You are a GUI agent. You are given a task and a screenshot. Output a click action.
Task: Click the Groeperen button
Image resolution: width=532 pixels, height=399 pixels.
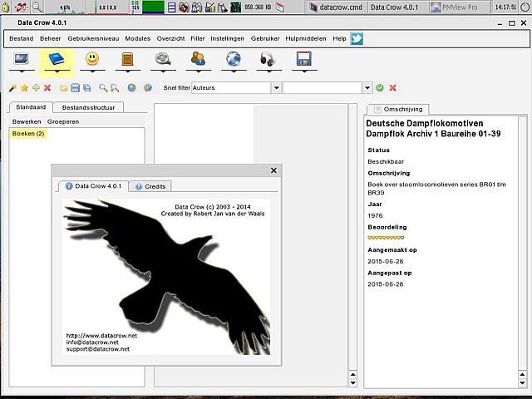63,121
